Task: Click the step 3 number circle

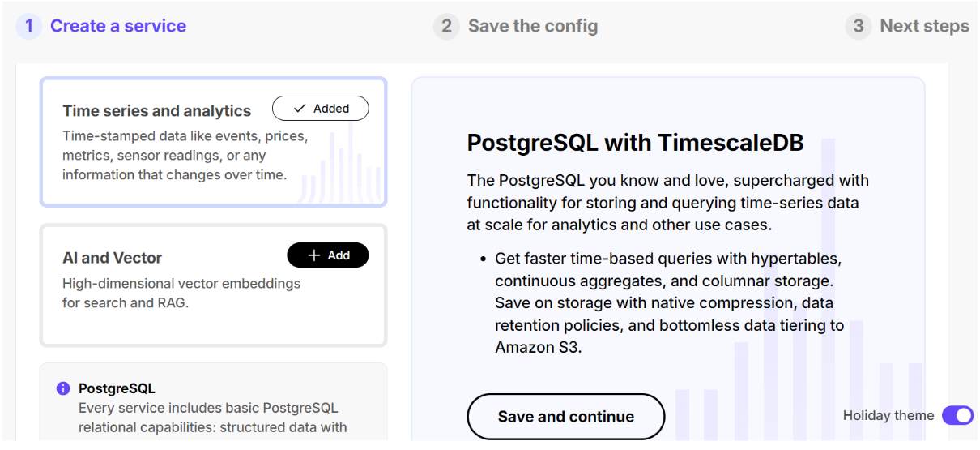Action: [x=859, y=26]
